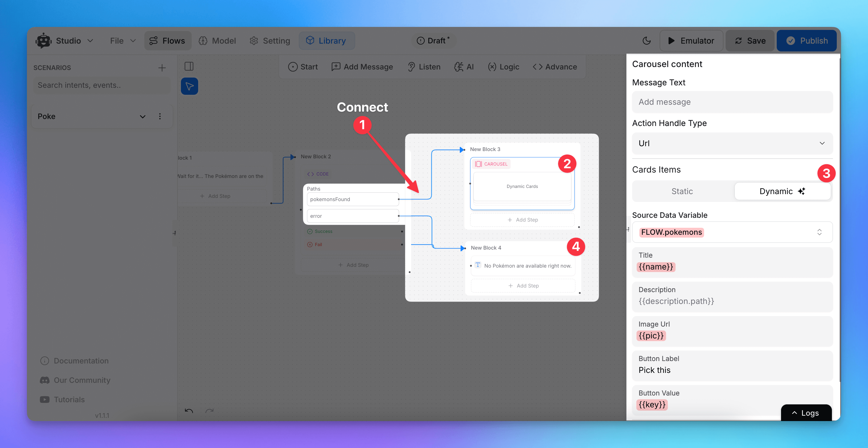Select the CAROUSEL step label icon

click(x=478, y=164)
